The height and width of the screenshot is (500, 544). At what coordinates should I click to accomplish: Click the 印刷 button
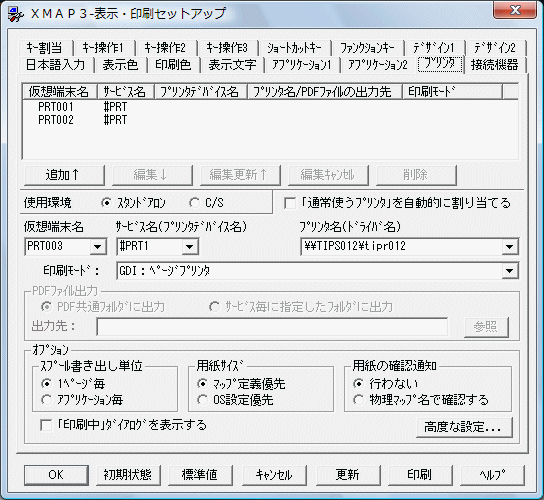coord(420,475)
